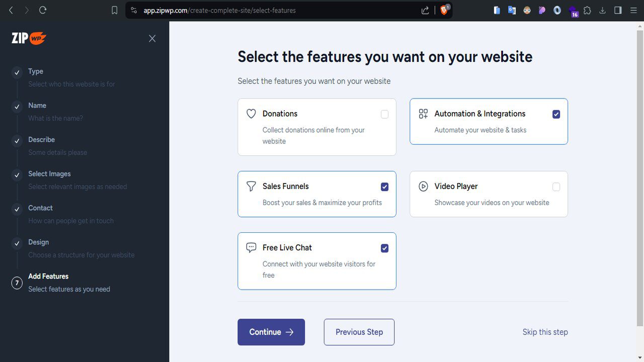Image resolution: width=644 pixels, height=362 pixels.
Task: Open the browser downloads icon
Action: [602, 10]
